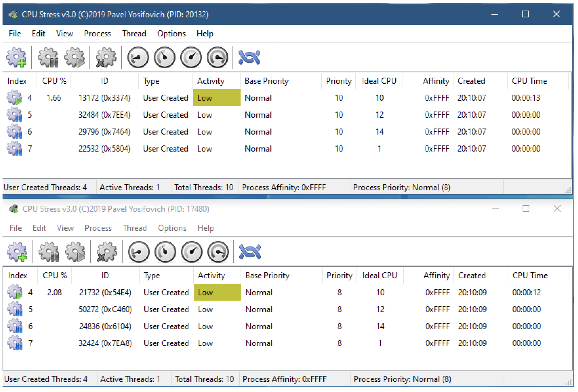
Task: Sort by Created column header in bottom window
Action: [481, 275]
